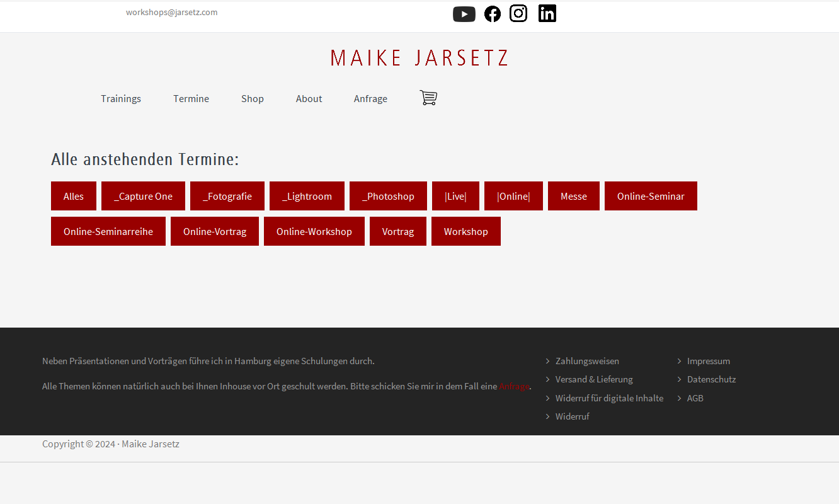This screenshot has width=839, height=504.
Task: Filter events by _Capture One
Action: click(x=143, y=196)
